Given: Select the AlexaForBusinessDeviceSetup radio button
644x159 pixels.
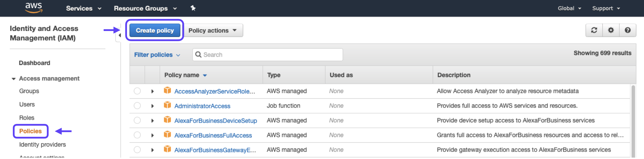Looking at the screenshot, I should tap(137, 120).
